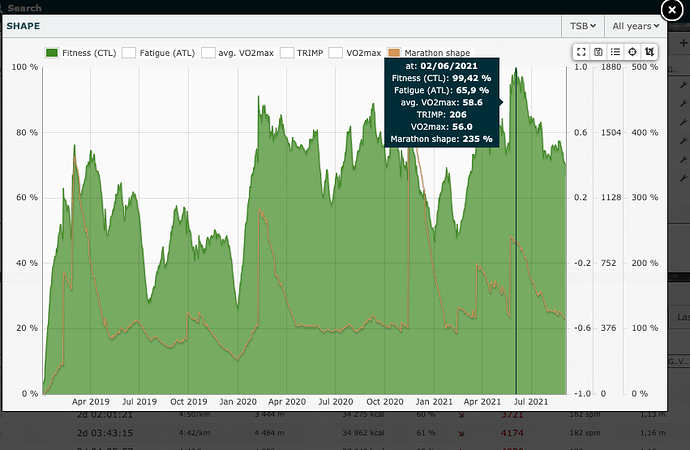
Task: Toggle the TRIMP series
Action: [x=302, y=53]
